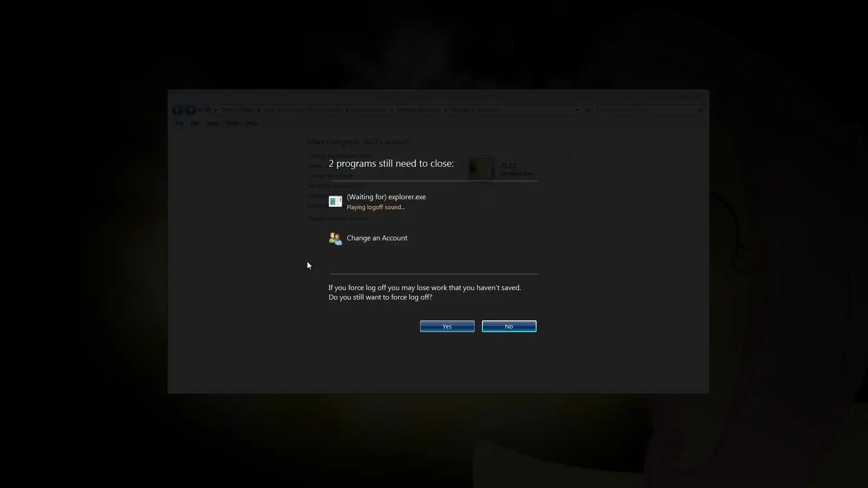Viewport: 868px width, 488px height.
Task: Expand the Control Panel breadcrumb arrow
Action: point(259,110)
